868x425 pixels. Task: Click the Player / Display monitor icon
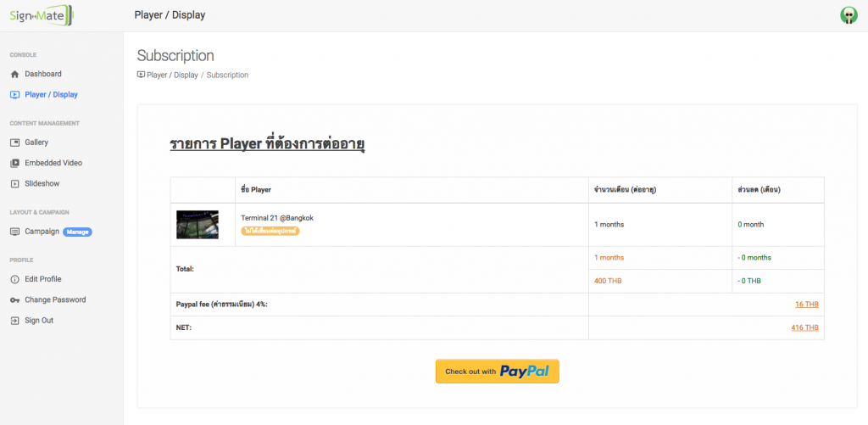tap(14, 95)
